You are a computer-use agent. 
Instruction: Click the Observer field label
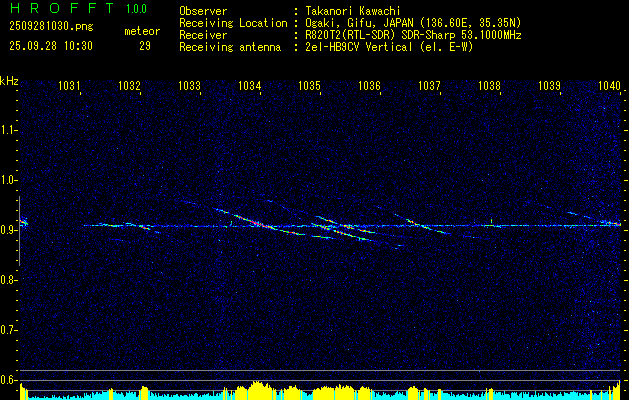point(203,11)
